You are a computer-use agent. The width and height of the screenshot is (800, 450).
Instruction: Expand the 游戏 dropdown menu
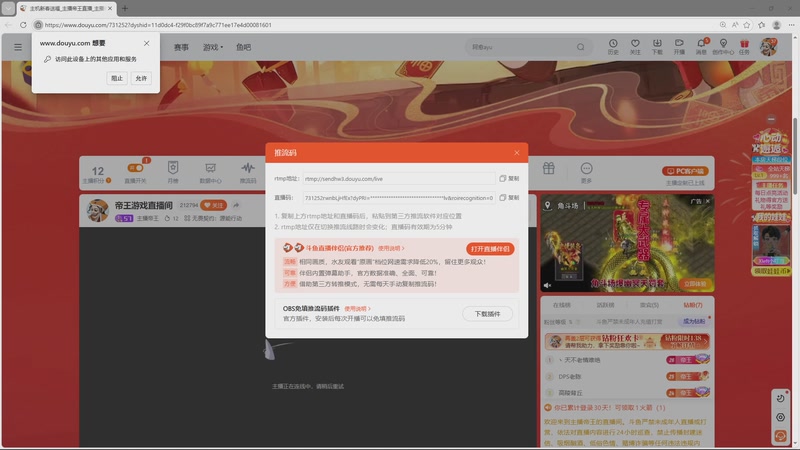[213, 47]
